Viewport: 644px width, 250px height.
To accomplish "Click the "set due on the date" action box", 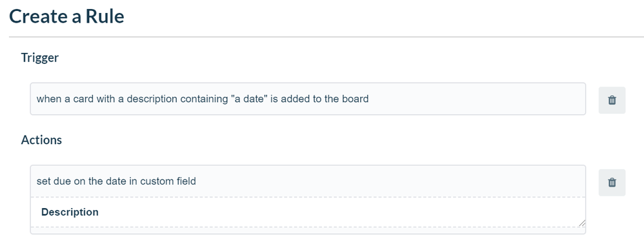I will (308, 181).
